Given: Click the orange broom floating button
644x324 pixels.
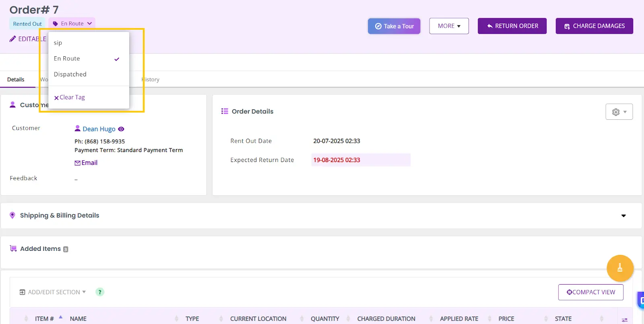Looking at the screenshot, I should 620,268.
